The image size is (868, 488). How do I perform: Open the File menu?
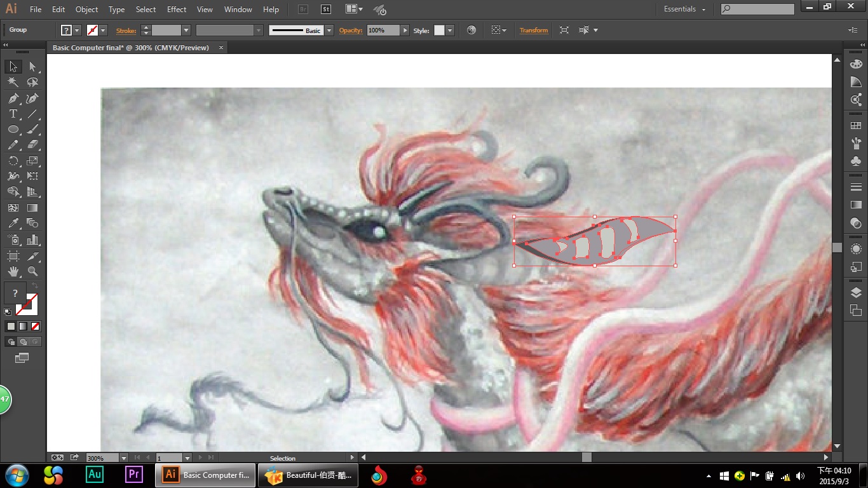pos(36,10)
